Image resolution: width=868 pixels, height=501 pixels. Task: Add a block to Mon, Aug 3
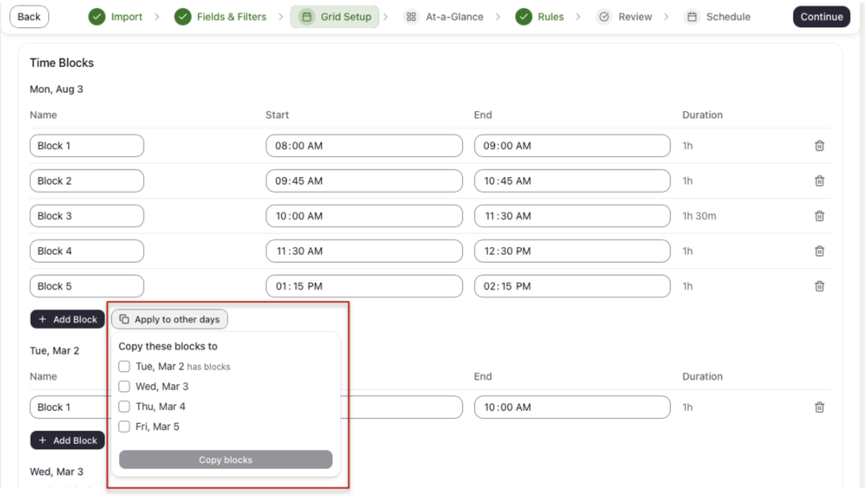67,319
